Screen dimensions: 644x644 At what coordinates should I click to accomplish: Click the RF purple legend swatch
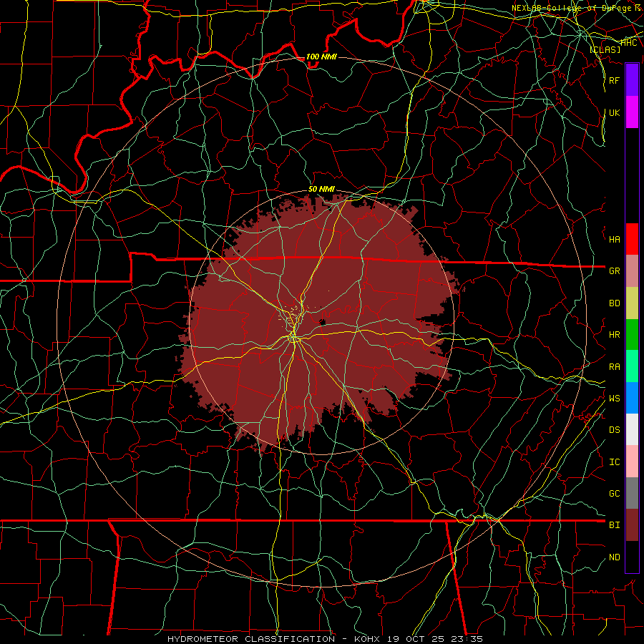632,80
